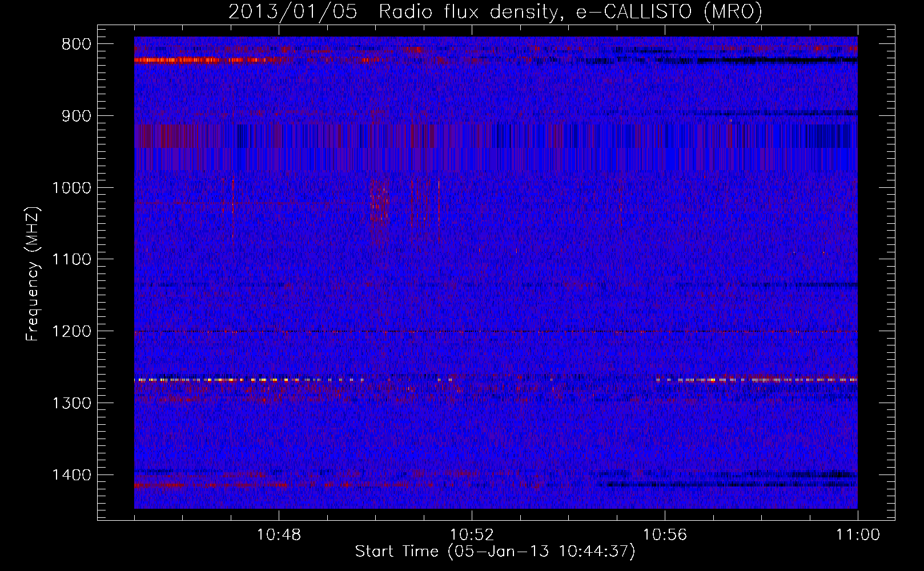
Task: Click the '10:56' time axis label
Action: click(x=665, y=535)
